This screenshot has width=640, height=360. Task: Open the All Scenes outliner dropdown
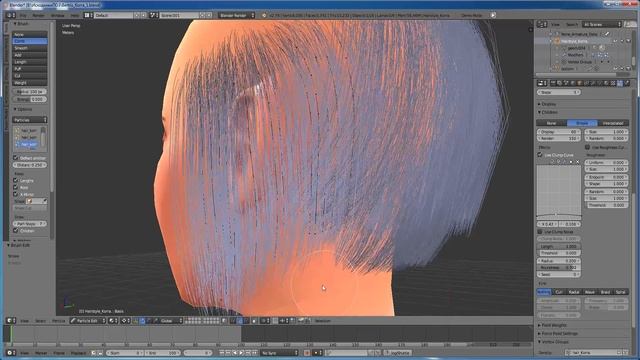coord(602,24)
